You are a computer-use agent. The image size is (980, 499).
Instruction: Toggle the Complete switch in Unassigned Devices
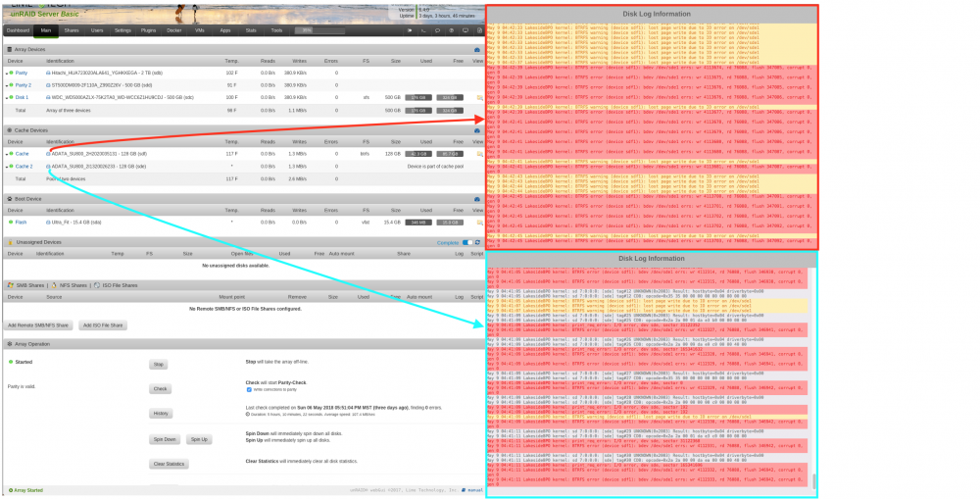tap(466, 242)
